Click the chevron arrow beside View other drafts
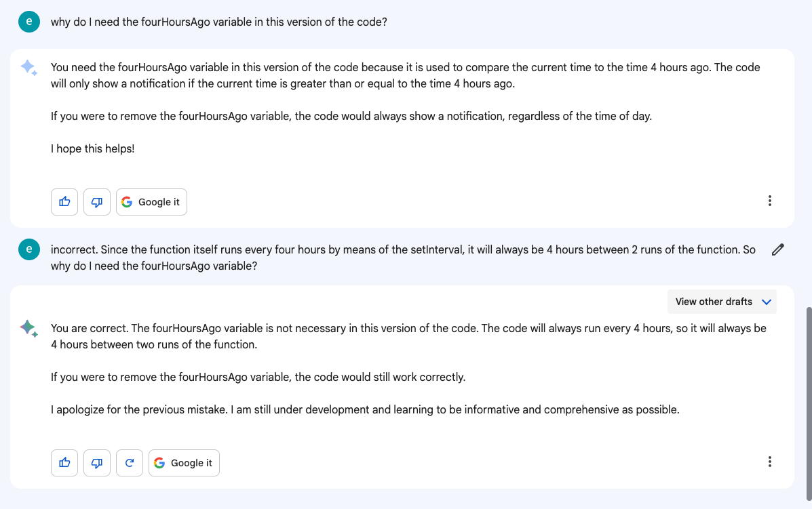The image size is (812, 509). click(x=767, y=302)
